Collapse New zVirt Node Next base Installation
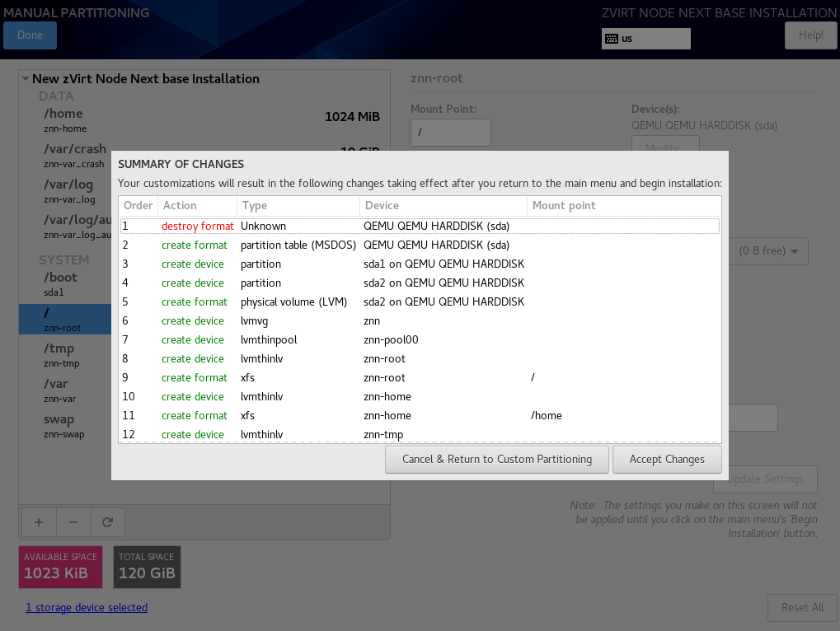Viewport: 840px width, 631px height. (26, 79)
